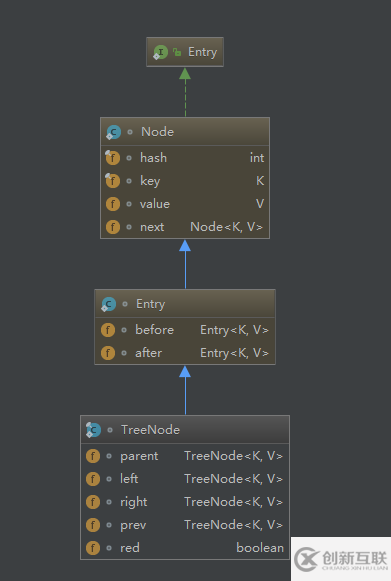Image resolution: width=391 pixels, height=581 pixels.
Task: Click the field icon beside parent
Action: (93, 456)
